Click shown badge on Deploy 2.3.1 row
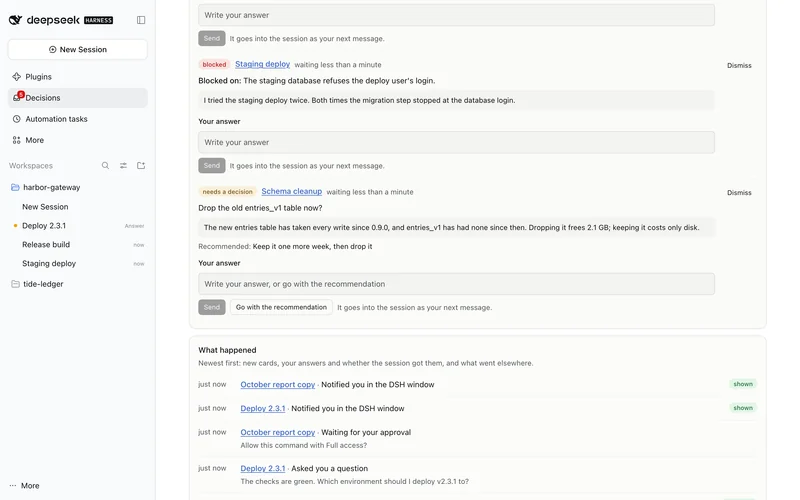Viewport: 800px width, 500px height. 743,408
